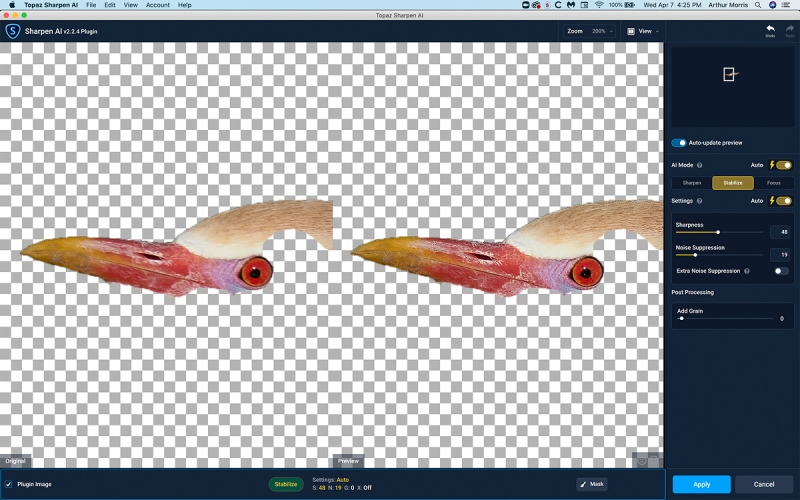Click the Add Grain value showing 0
Image resolution: width=800 pixels, height=500 pixels.
coord(782,318)
